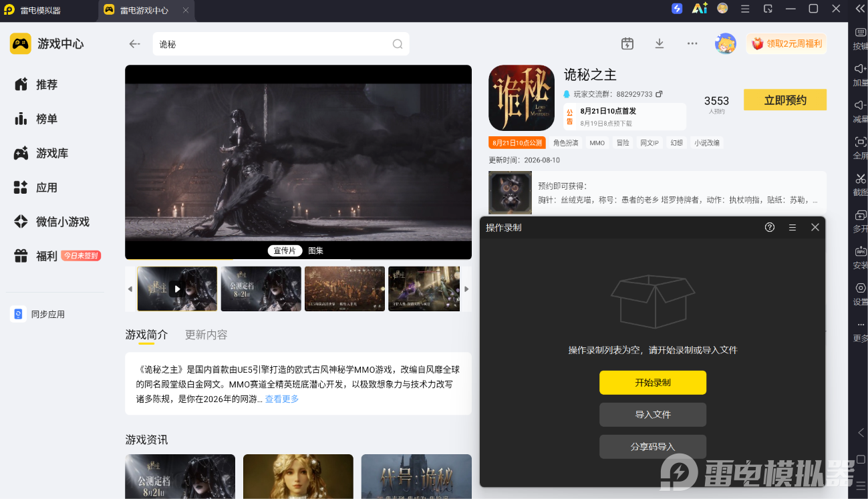Click the search box containing 诡秘
Image resolution: width=868 pixels, height=499 pixels.
(281, 44)
